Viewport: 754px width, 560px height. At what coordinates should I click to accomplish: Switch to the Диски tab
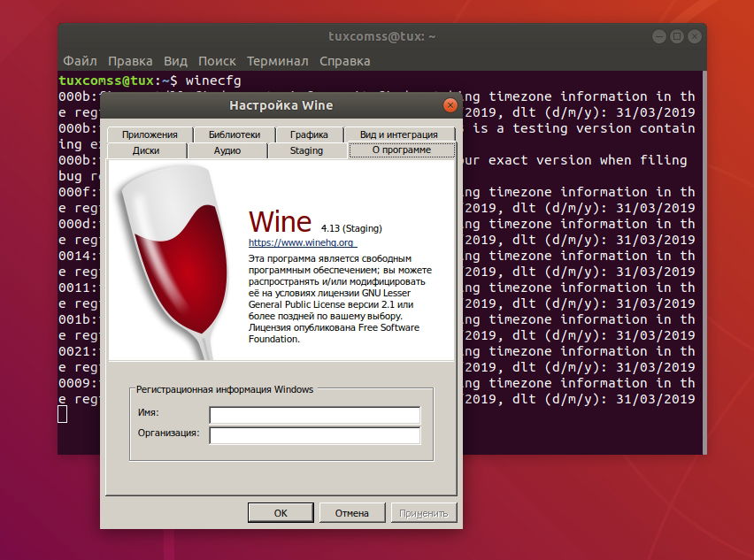pos(146,150)
